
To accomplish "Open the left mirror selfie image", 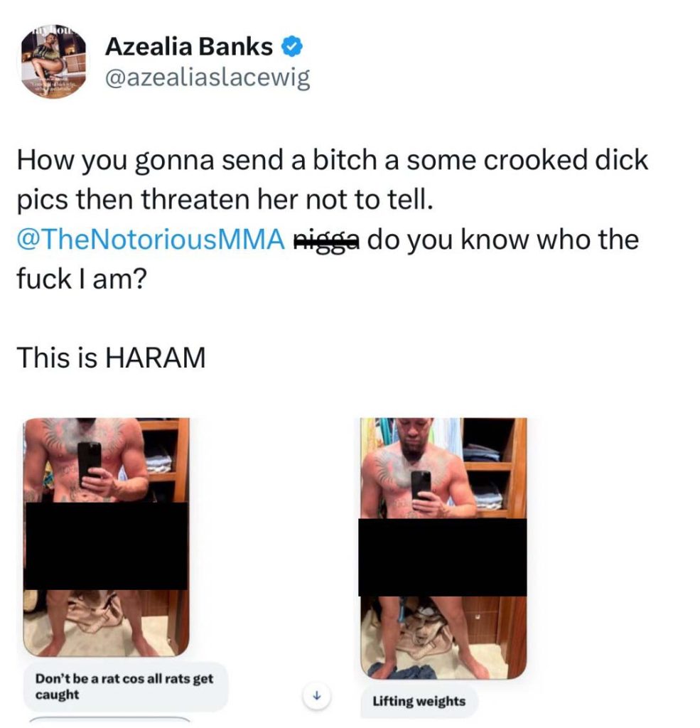I will 107,537.
